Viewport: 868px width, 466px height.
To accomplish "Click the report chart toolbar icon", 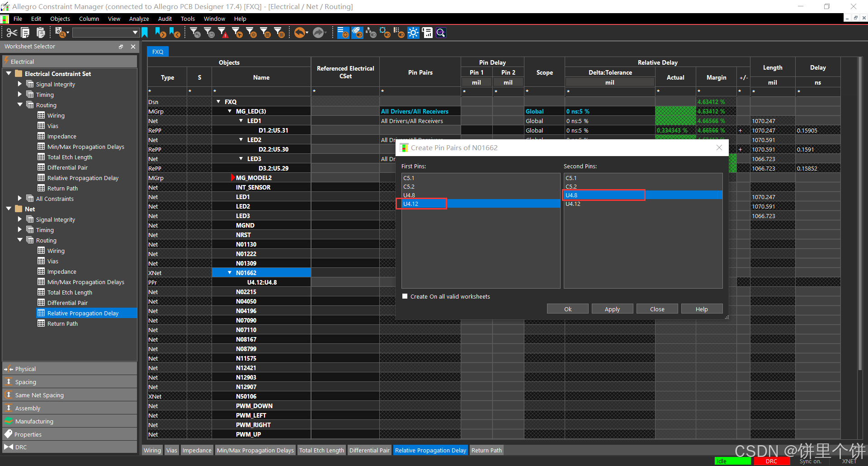I will [427, 33].
